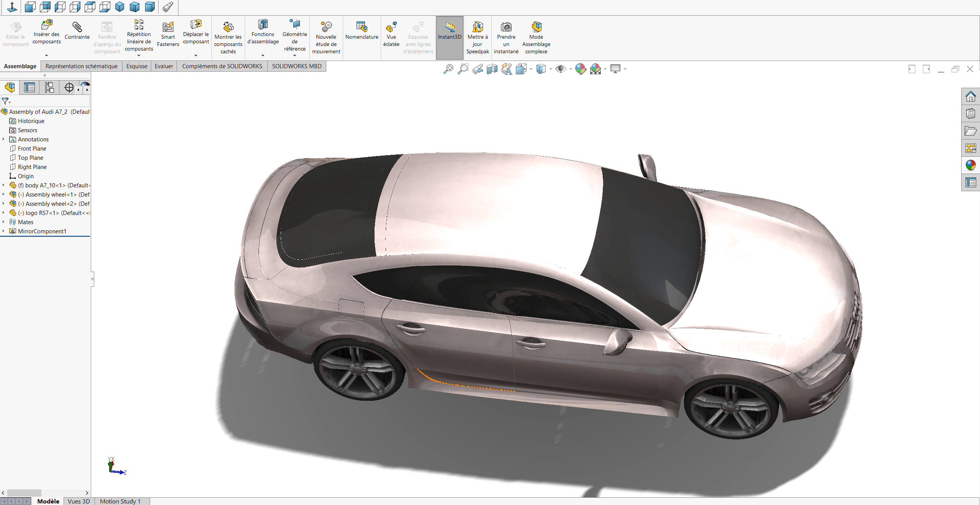
Task: Switch to Représentation schématique tab
Action: click(x=82, y=66)
